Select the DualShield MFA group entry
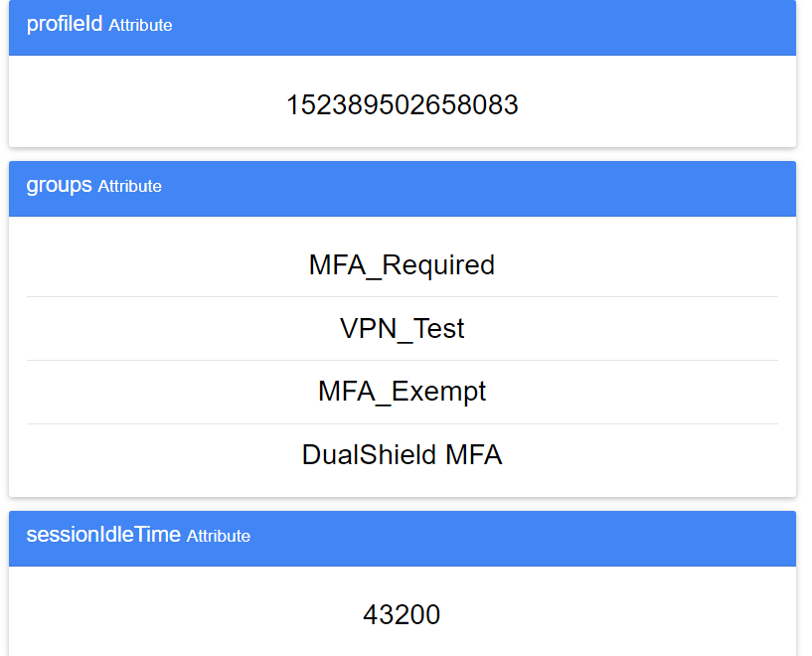Image resolution: width=812 pixels, height=656 pixels. [402, 455]
